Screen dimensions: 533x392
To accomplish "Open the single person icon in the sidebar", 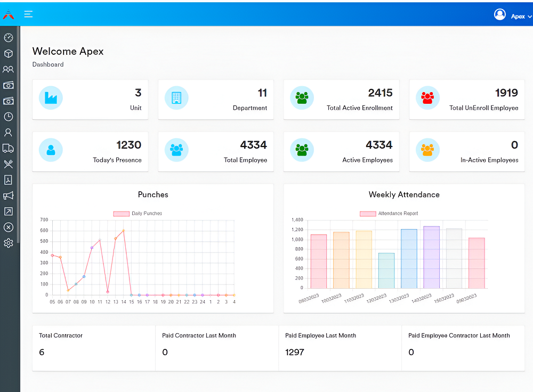I will (9, 133).
